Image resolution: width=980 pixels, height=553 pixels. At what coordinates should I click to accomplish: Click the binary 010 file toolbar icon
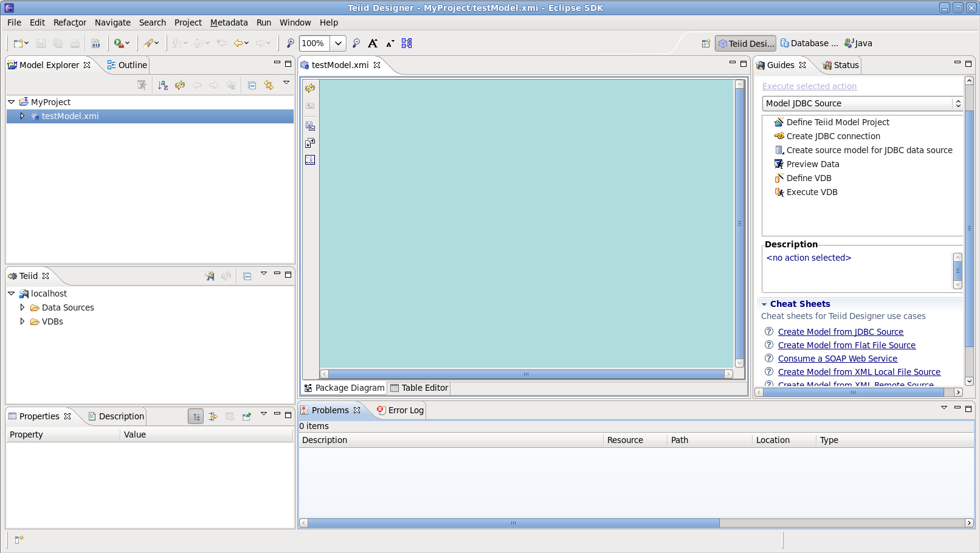(96, 43)
